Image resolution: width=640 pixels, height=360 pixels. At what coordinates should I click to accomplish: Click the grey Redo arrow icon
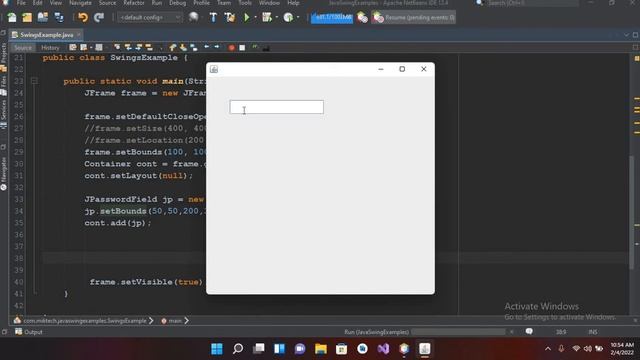(99, 18)
